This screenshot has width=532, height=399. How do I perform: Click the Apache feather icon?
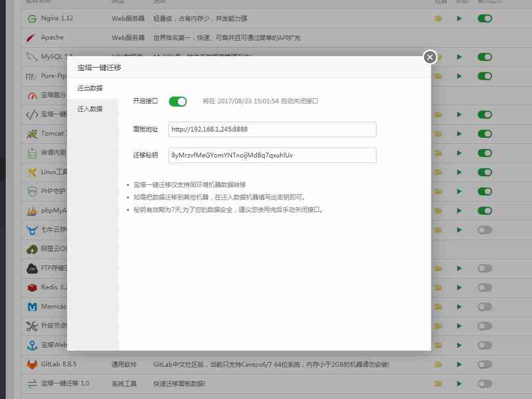31,37
